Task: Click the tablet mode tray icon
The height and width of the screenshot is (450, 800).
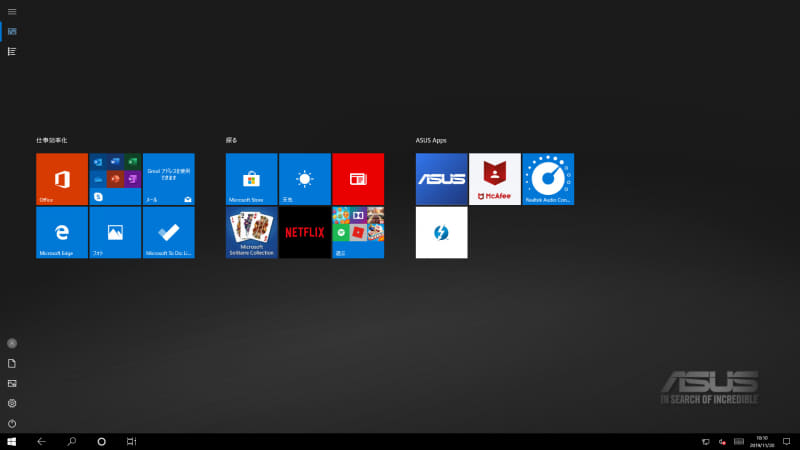Action: click(706, 442)
